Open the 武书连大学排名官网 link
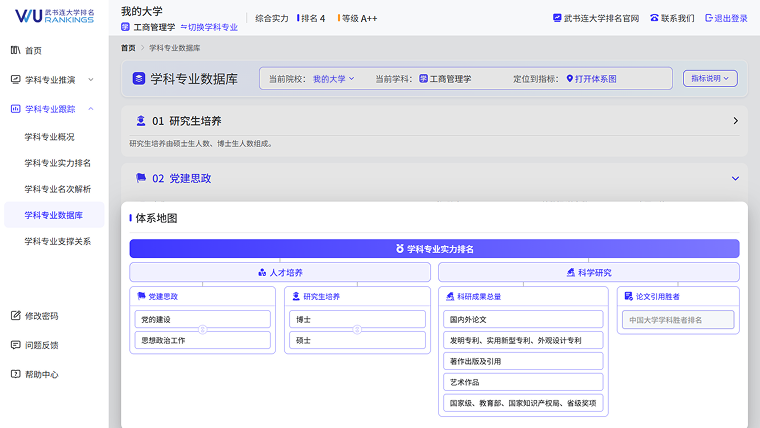 tap(602, 18)
